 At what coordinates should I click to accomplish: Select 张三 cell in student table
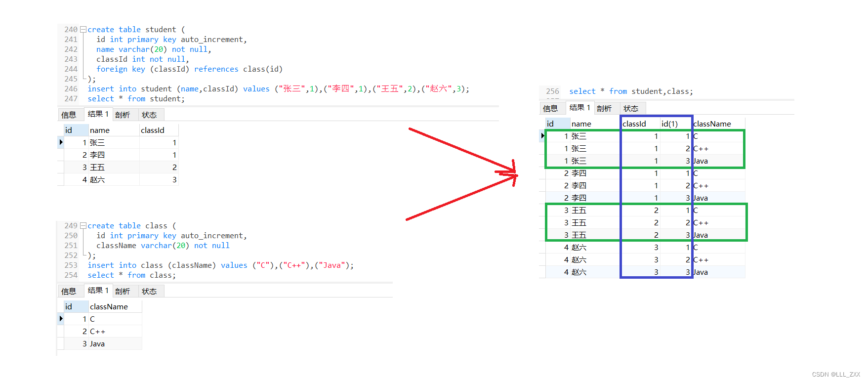114,142
